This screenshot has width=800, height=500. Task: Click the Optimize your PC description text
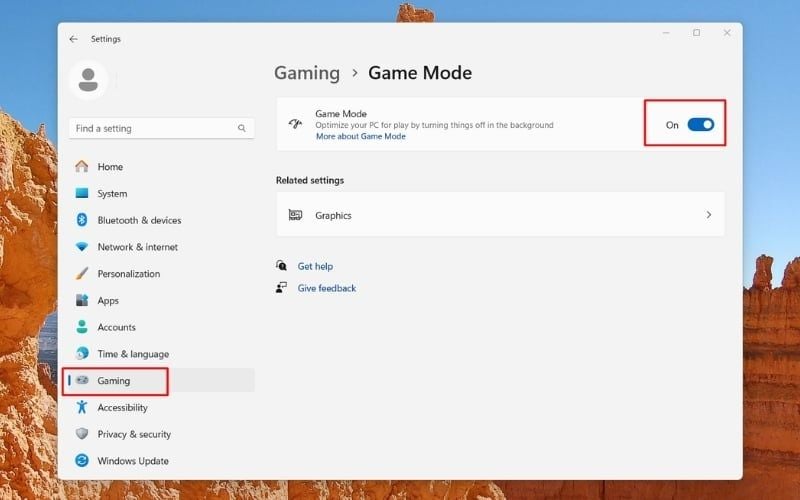[434, 125]
